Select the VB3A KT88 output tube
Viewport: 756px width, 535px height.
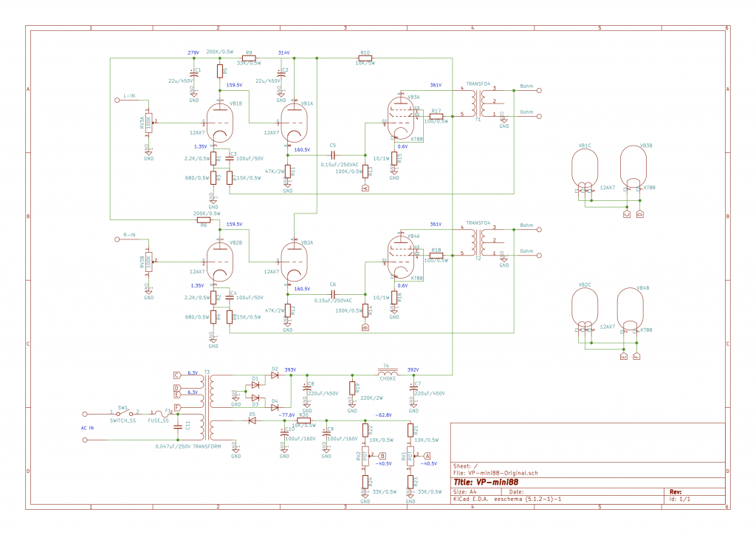point(404,117)
